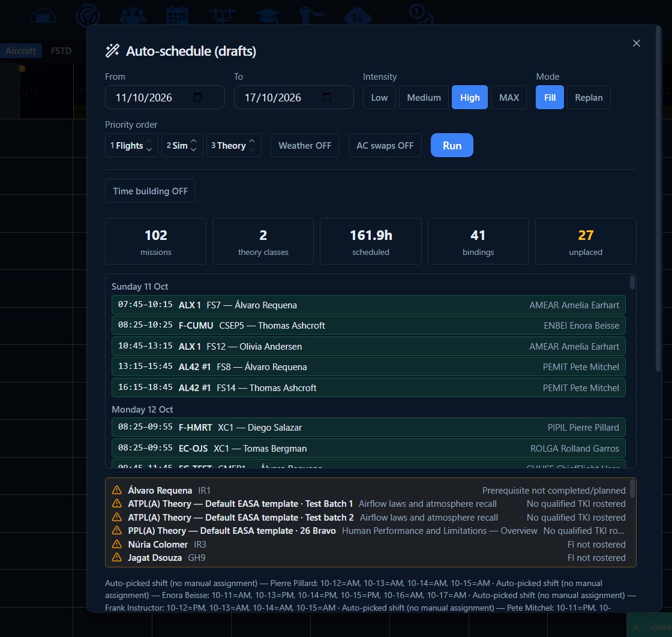
Task: Select Álvaro Requena IR1 prerequisite warning
Action: click(368, 490)
